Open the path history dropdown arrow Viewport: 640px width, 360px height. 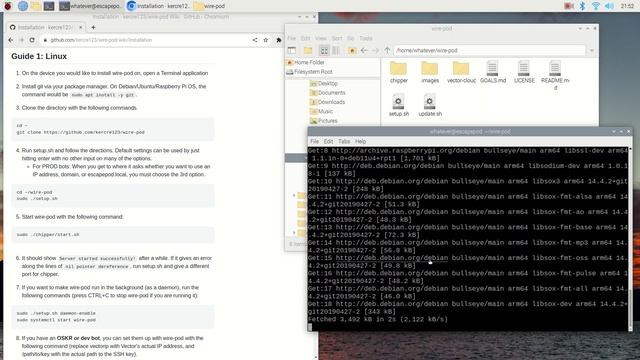click(592, 50)
